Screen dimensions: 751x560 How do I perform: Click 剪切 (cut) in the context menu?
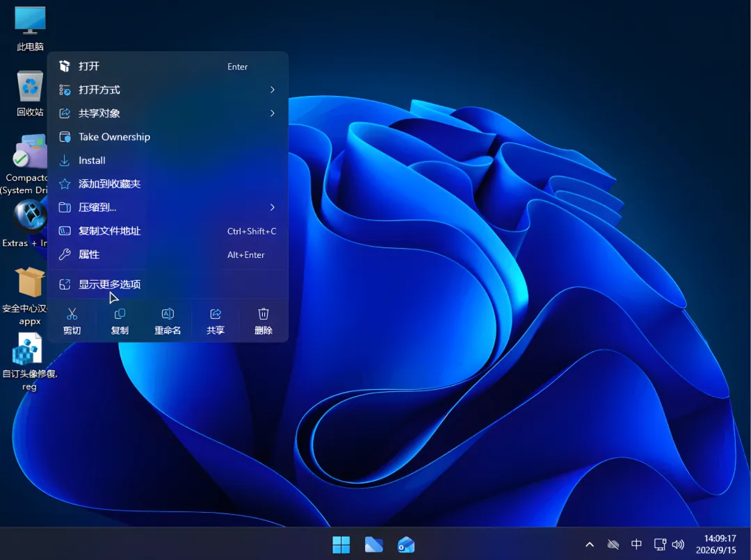click(72, 321)
